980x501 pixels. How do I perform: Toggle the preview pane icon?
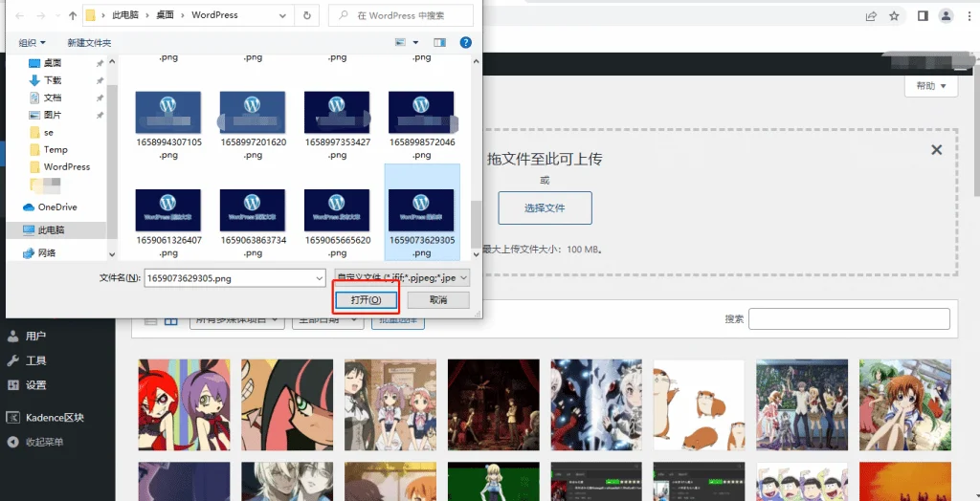pos(440,42)
